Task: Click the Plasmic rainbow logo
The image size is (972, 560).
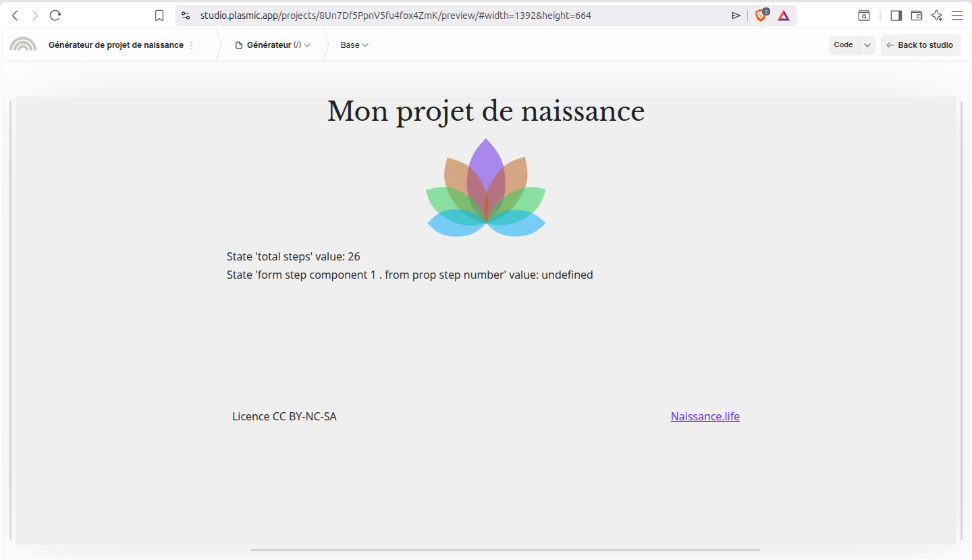Action: click(23, 45)
